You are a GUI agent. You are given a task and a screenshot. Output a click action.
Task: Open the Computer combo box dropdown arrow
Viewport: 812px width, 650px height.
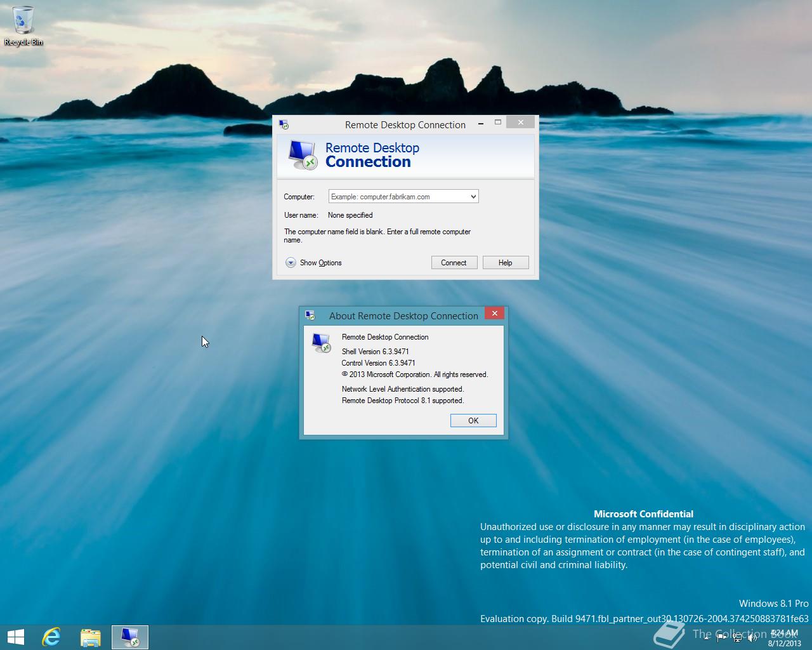click(x=473, y=197)
